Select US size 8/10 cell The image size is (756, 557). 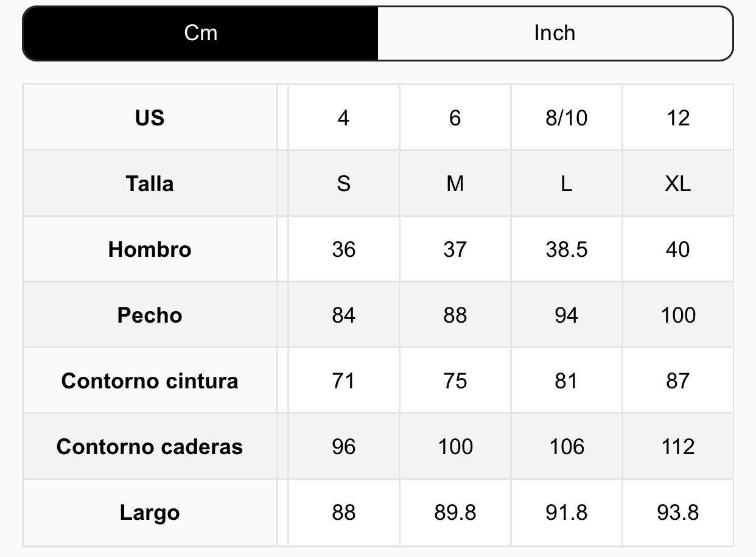coord(566,117)
